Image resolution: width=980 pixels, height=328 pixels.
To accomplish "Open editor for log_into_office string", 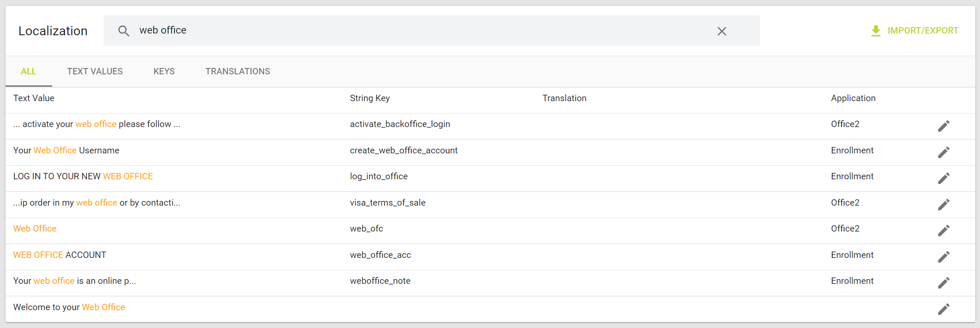I will [x=943, y=178].
